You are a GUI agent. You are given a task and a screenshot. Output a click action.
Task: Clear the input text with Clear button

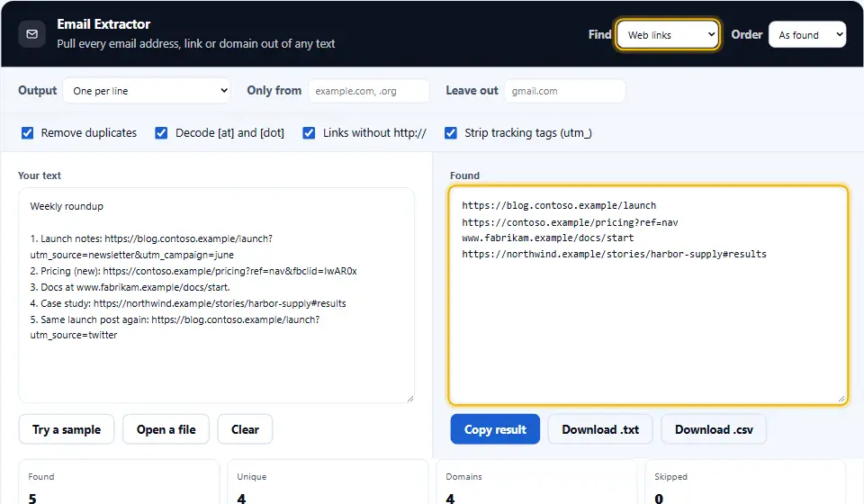[245, 429]
